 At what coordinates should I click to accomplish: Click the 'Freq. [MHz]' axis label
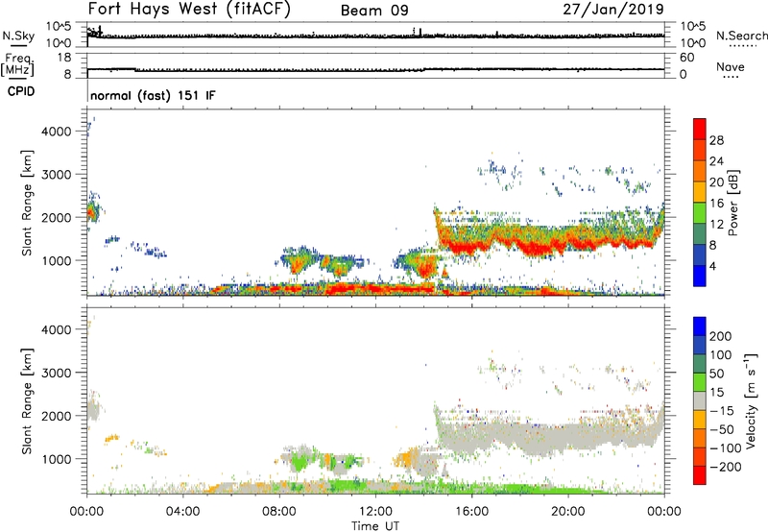pyautogui.click(x=17, y=65)
